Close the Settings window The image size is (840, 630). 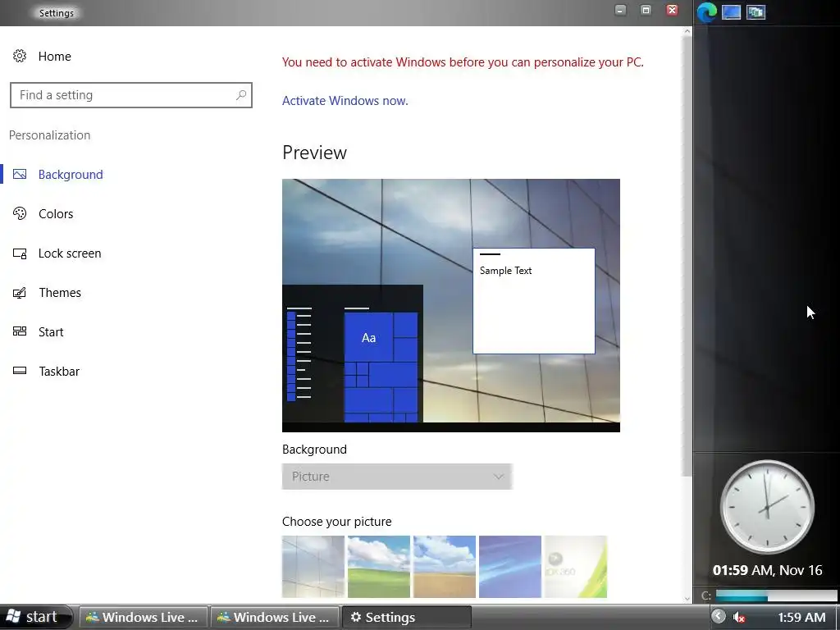[672, 10]
